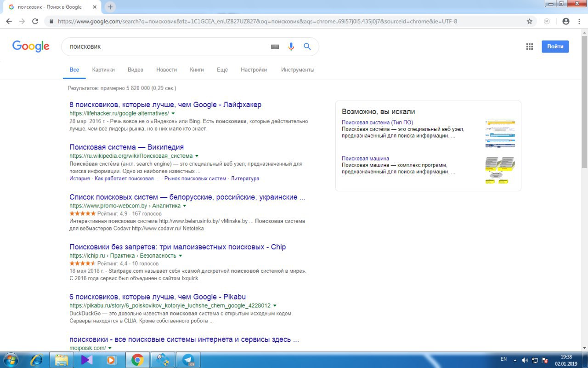Reload the page with the refresh icon

coord(35,21)
